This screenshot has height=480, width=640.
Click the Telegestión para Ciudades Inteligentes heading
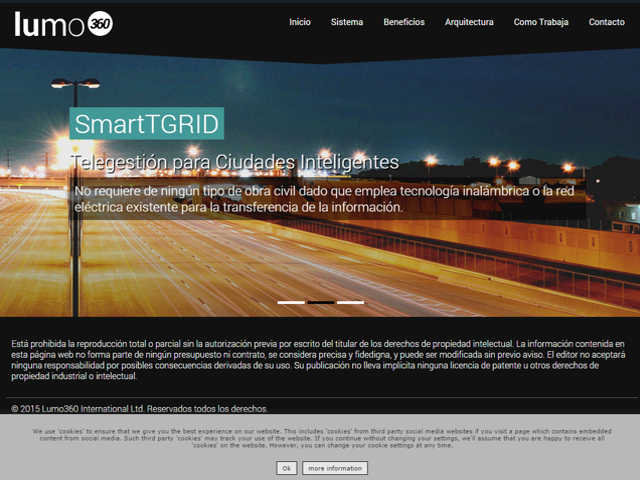pos(236,162)
